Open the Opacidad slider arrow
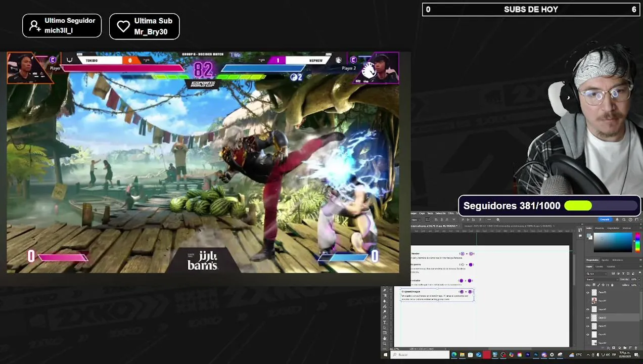Screen dimensions: 643x364 pyautogui.click(x=639, y=279)
